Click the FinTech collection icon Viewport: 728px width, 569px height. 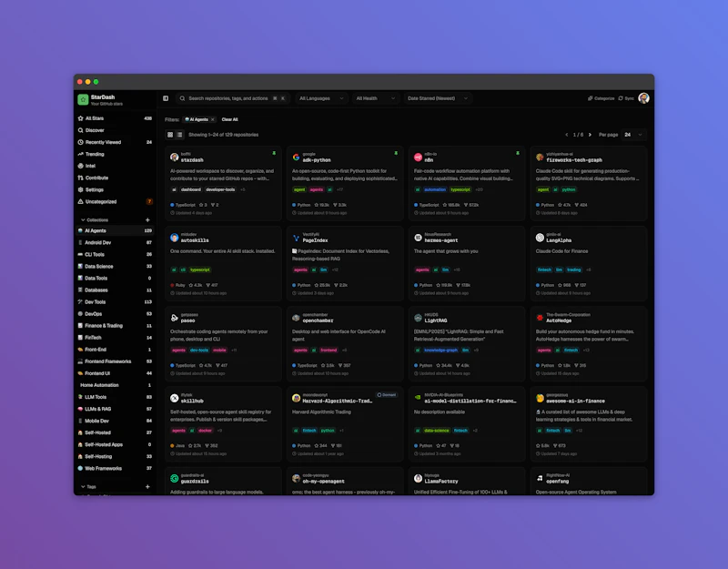pos(80,338)
